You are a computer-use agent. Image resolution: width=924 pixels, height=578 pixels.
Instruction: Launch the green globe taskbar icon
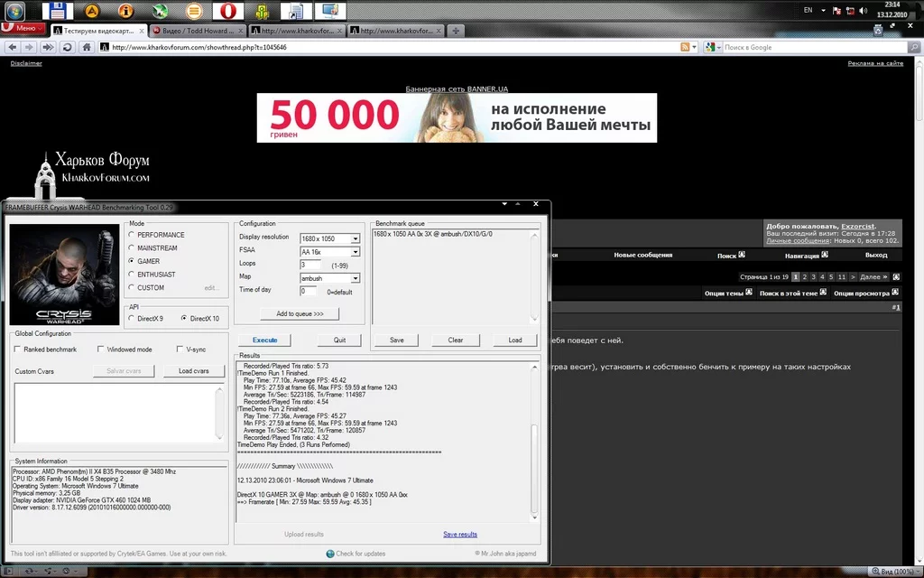pyautogui.click(x=160, y=10)
